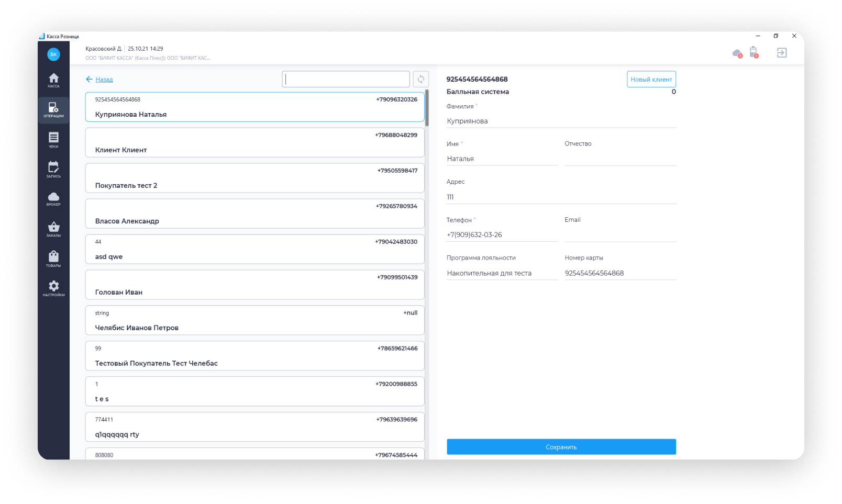Select client Тестовый Покупатель Тест Челебас
842x504 pixels.
254,356
